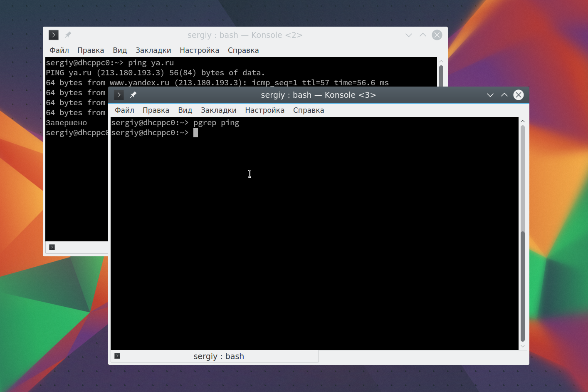Screen dimensions: 588x392
Task: Open Файл menu in Konsole <2> window
Action: tap(59, 50)
